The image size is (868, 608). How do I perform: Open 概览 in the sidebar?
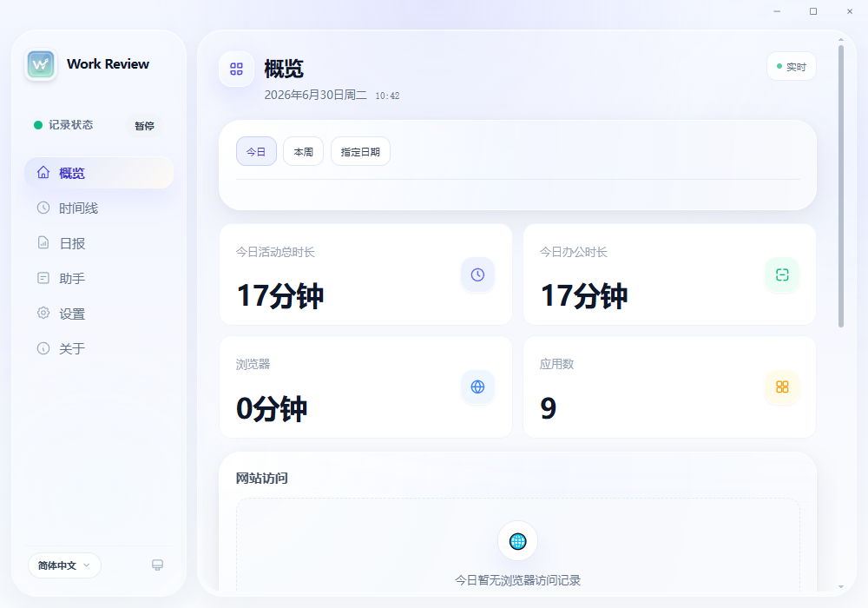click(x=99, y=173)
